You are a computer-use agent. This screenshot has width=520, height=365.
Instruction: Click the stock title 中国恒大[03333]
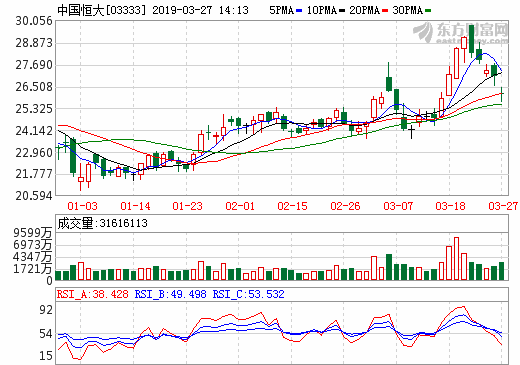click(x=102, y=10)
